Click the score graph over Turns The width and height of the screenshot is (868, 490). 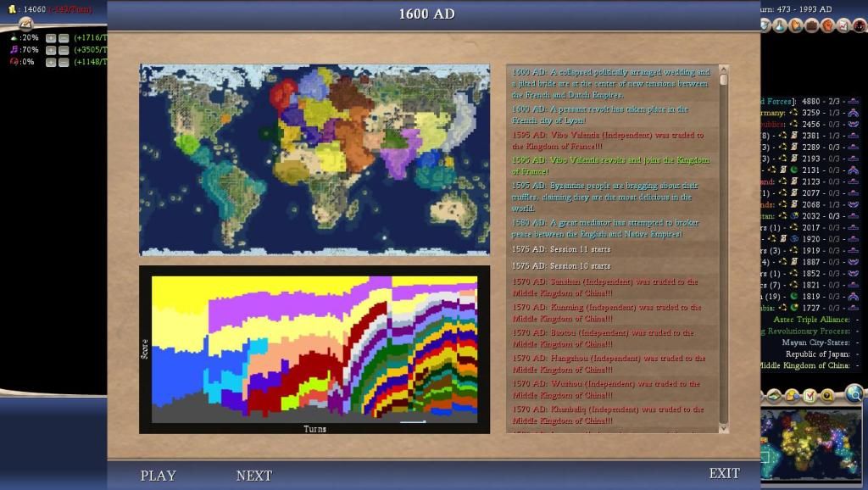point(314,349)
